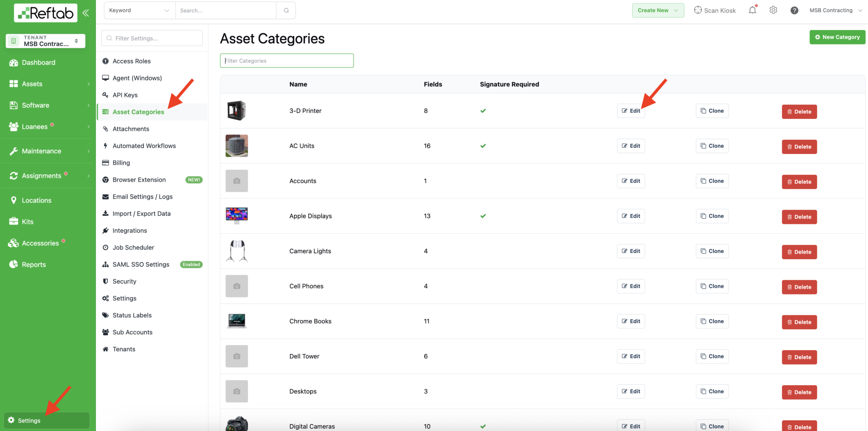Focus the top Search field
Viewport: 868px width, 431px height.
226,11
